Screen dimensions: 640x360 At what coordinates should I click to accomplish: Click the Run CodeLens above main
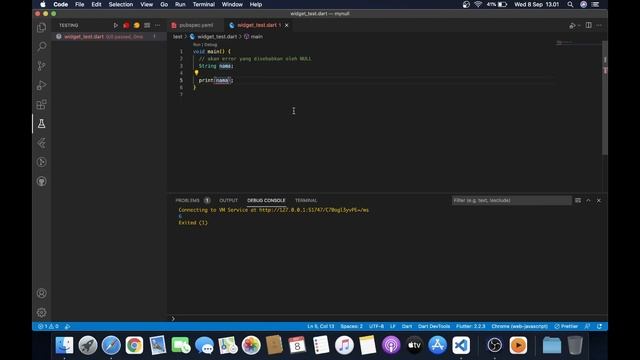[196, 44]
